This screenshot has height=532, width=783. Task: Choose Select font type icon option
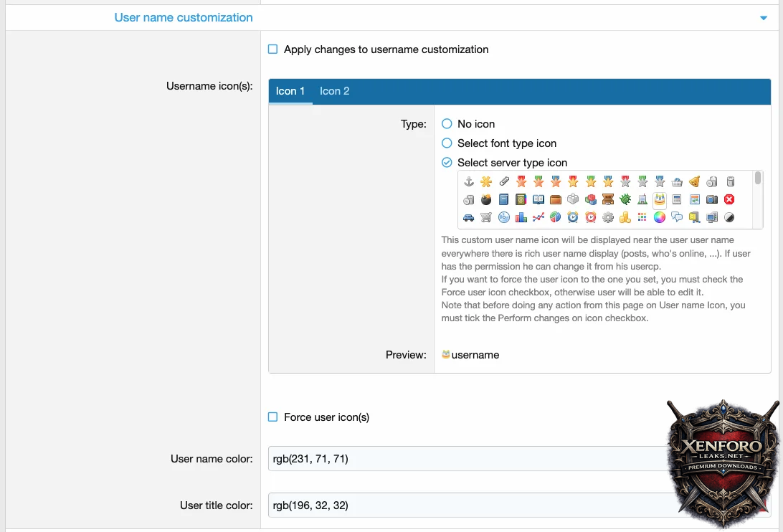pyautogui.click(x=447, y=143)
